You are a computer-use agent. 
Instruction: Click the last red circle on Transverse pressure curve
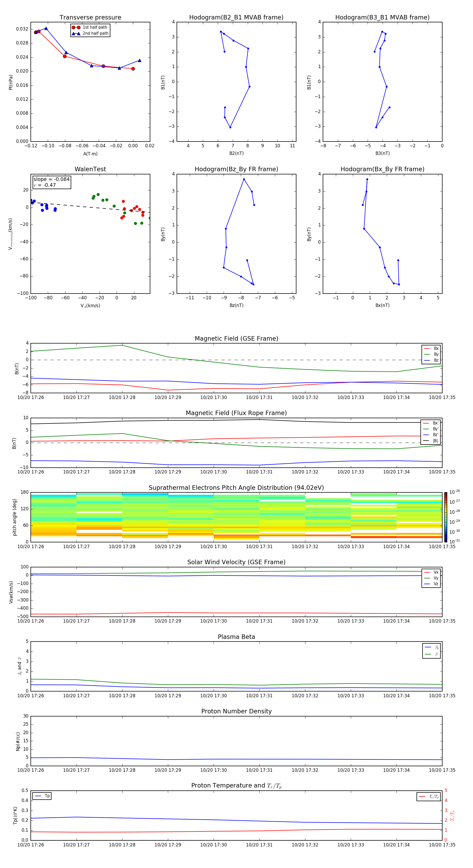tap(133, 69)
